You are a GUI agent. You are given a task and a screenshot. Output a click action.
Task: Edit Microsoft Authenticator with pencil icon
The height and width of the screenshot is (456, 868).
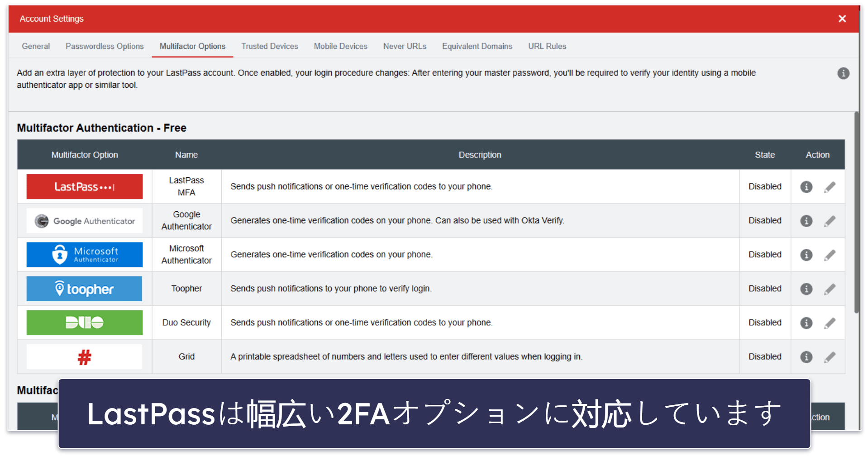830,255
